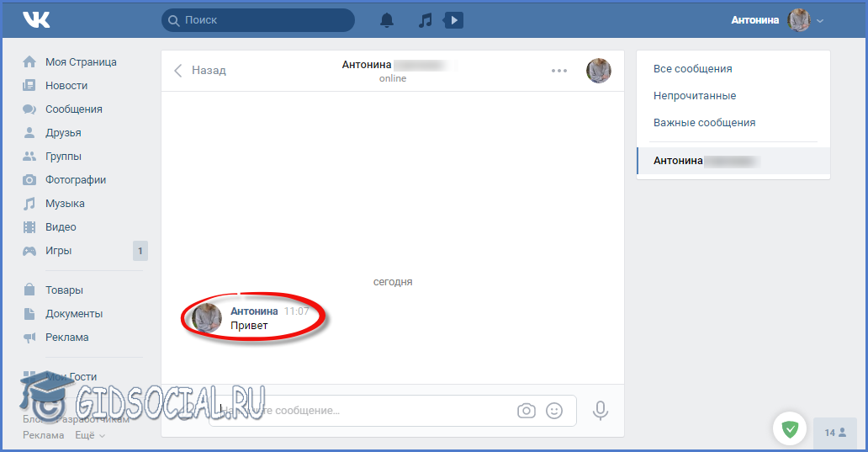Open the music note player icon
The height and width of the screenshot is (452, 868).
425,20
